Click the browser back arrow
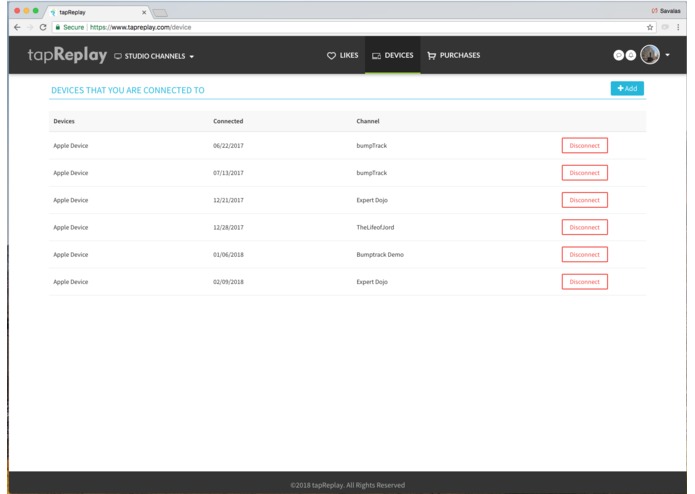 point(17,27)
